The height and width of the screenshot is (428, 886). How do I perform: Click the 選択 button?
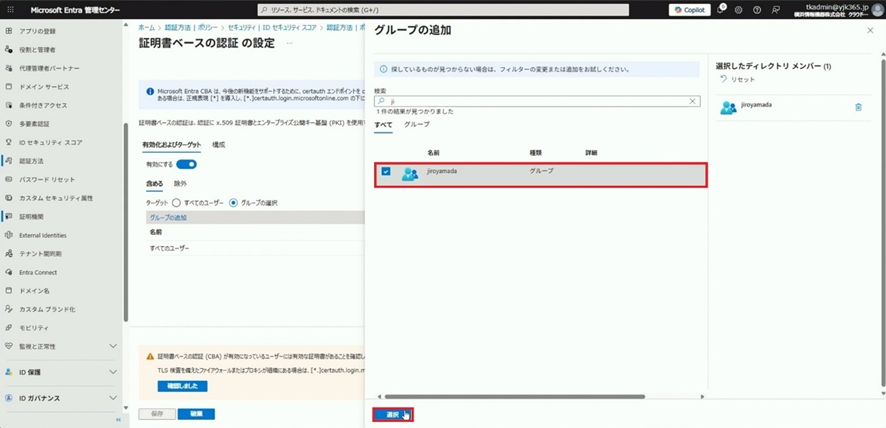click(393, 414)
